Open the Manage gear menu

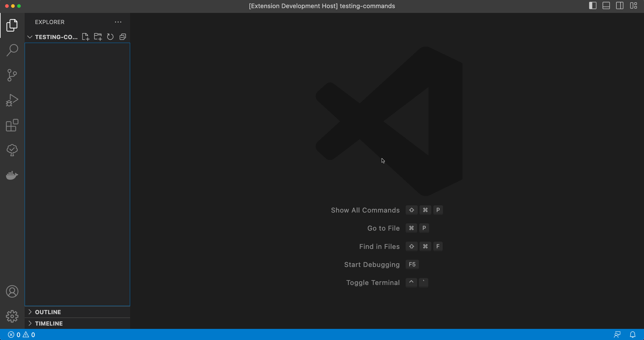[x=12, y=316]
